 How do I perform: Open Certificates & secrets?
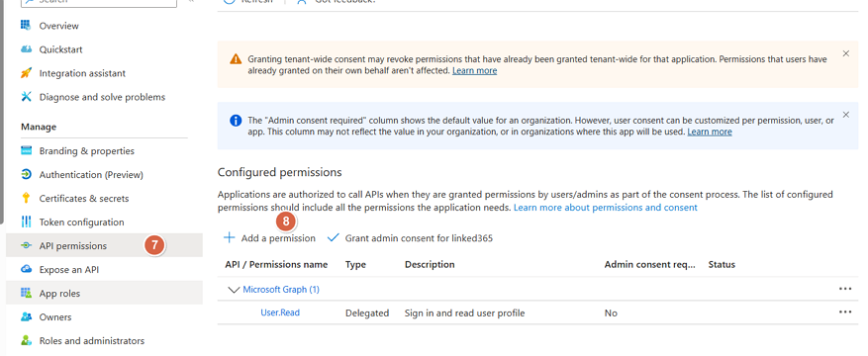pyautogui.click(x=84, y=199)
